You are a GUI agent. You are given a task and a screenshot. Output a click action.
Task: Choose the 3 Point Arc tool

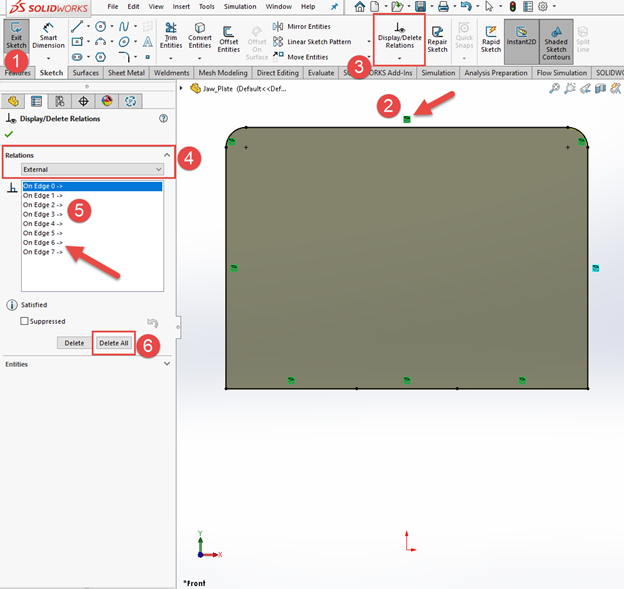click(x=101, y=41)
